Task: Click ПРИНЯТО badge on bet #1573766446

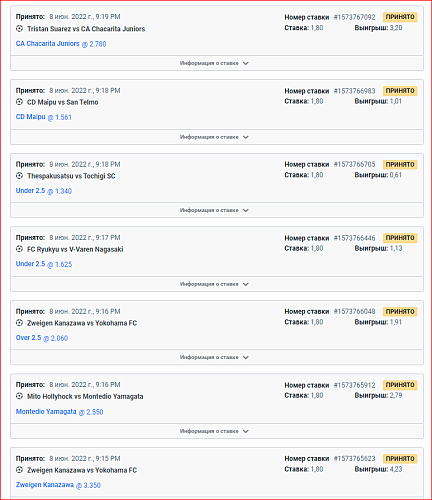Action: click(400, 238)
